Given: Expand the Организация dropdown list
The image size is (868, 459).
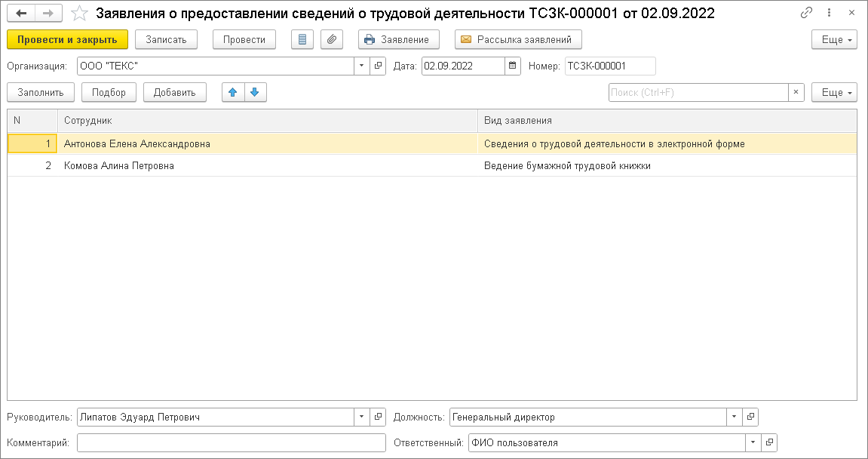Looking at the screenshot, I should pos(361,66).
